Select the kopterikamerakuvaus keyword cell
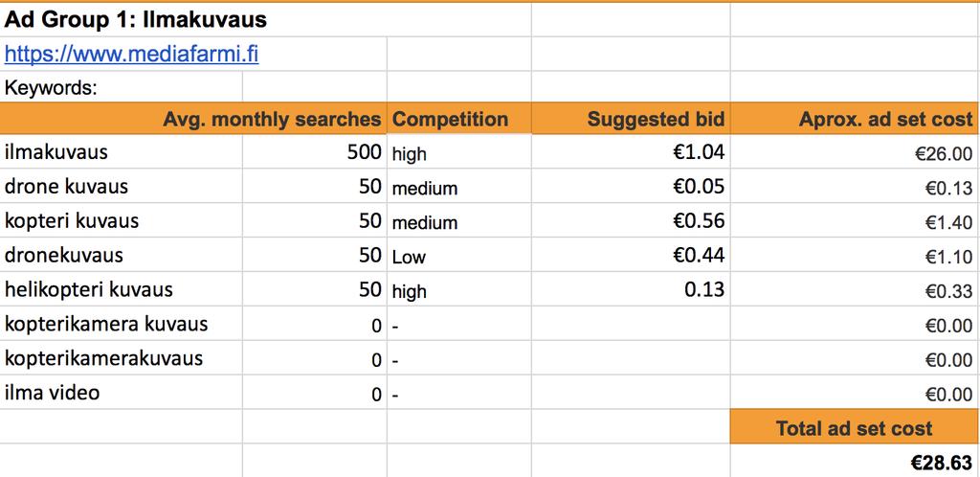This screenshot has height=477, width=980. pos(122,358)
